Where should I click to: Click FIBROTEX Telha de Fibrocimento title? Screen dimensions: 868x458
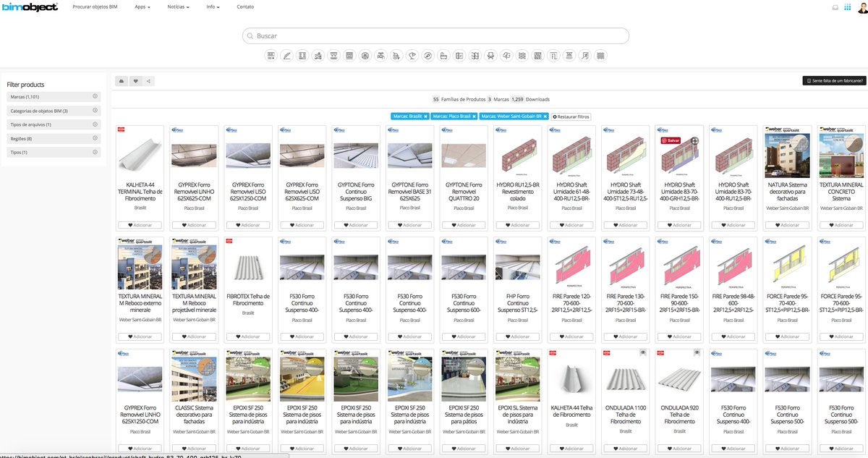click(248, 300)
